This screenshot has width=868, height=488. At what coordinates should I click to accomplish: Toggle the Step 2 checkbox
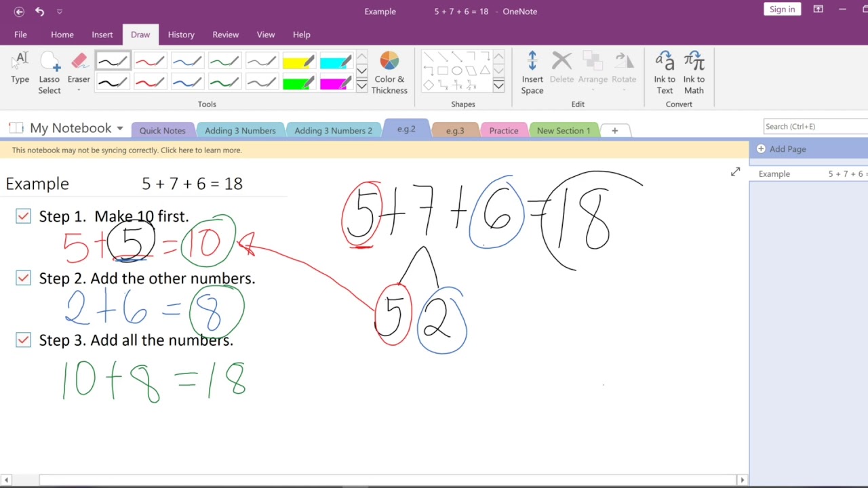coord(24,278)
